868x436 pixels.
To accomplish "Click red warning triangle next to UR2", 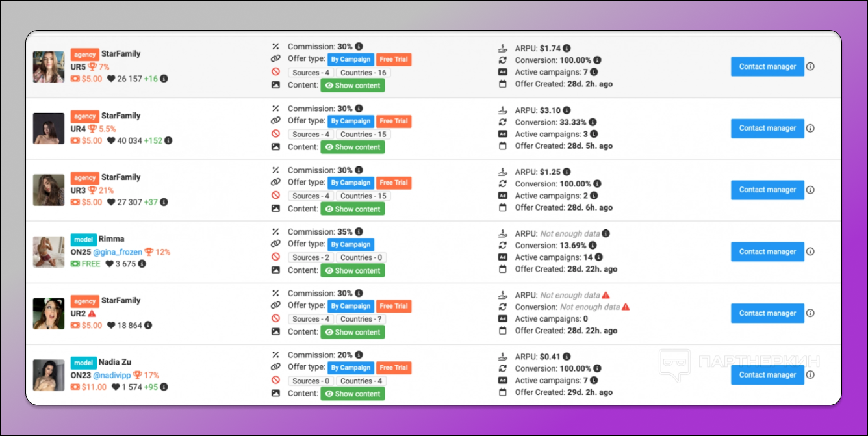I will click(92, 314).
